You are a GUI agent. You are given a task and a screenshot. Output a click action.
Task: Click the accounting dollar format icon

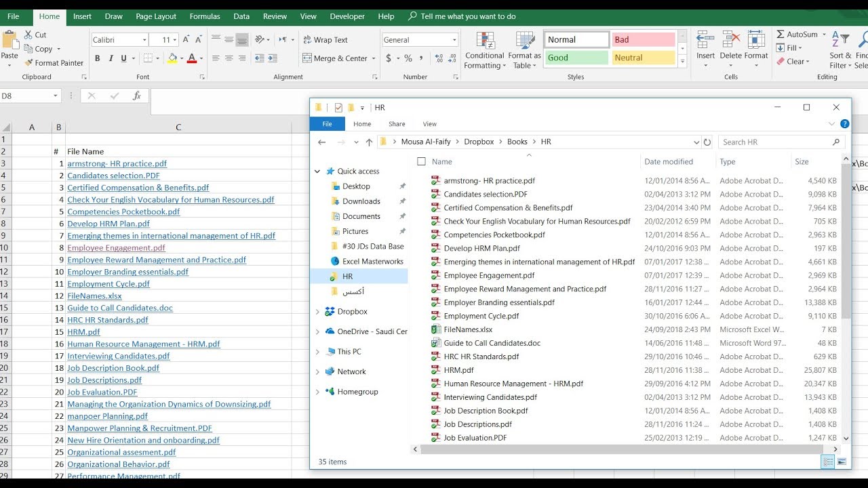pyautogui.click(x=389, y=58)
